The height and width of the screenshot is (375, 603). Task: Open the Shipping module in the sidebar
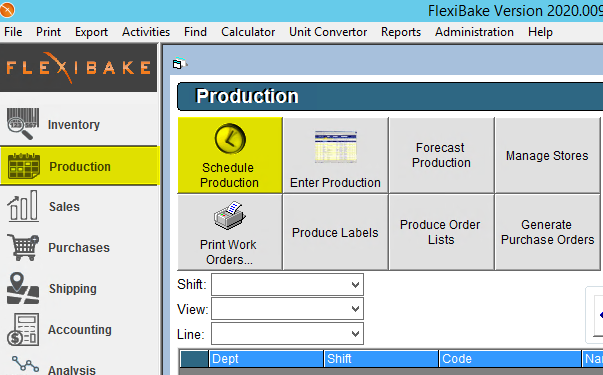pyautogui.click(x=79, y=288)
